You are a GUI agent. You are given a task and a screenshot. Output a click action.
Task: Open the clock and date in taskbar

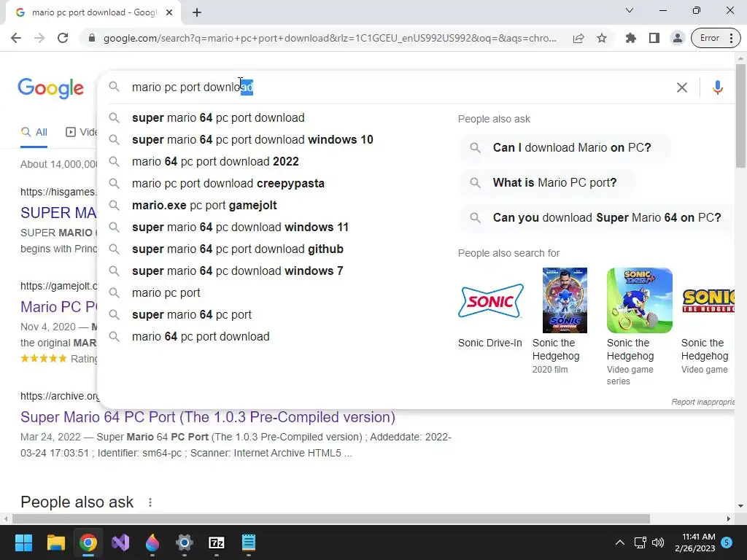click(x=695, y=542)
